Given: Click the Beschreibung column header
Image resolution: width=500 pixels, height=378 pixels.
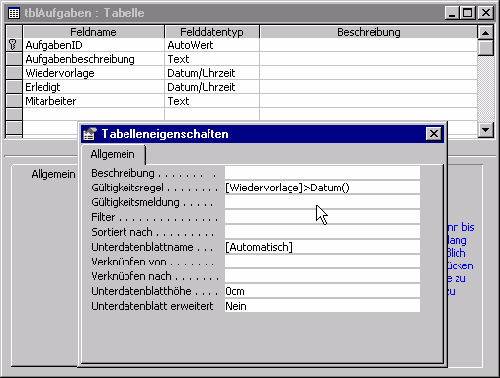Looking at the screenshot, I should (368, 32).
